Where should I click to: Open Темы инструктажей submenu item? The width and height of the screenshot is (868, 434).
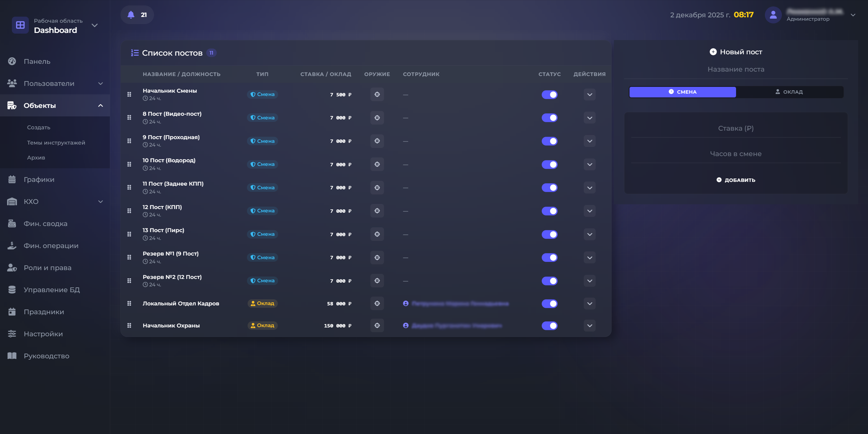[x=56, y=143]
